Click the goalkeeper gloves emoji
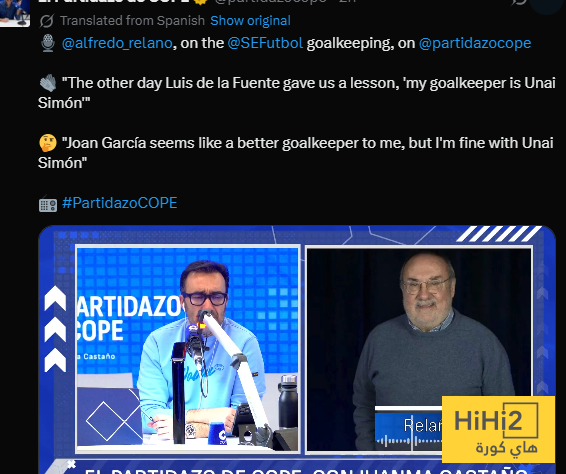This screenshot has width=566, height=474. [x=48, y=83]
